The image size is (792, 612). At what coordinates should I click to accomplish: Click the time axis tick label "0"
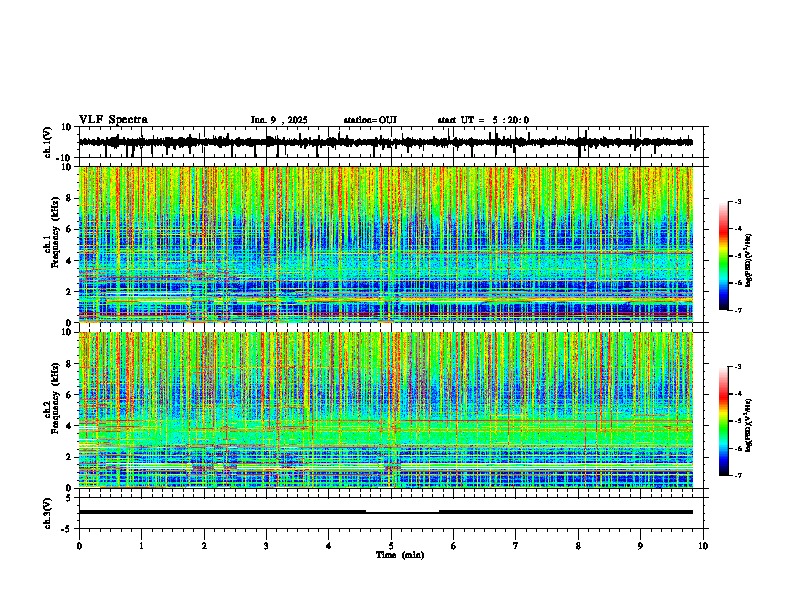[79, 546]
